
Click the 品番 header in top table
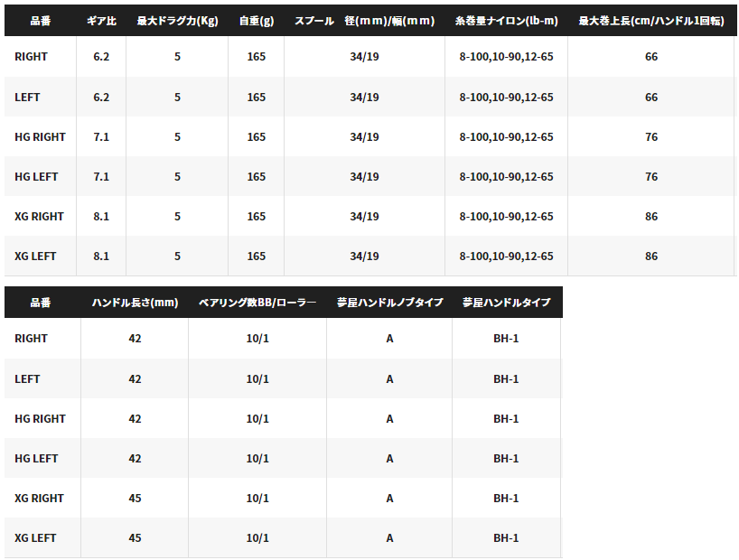tap(41, 21)
